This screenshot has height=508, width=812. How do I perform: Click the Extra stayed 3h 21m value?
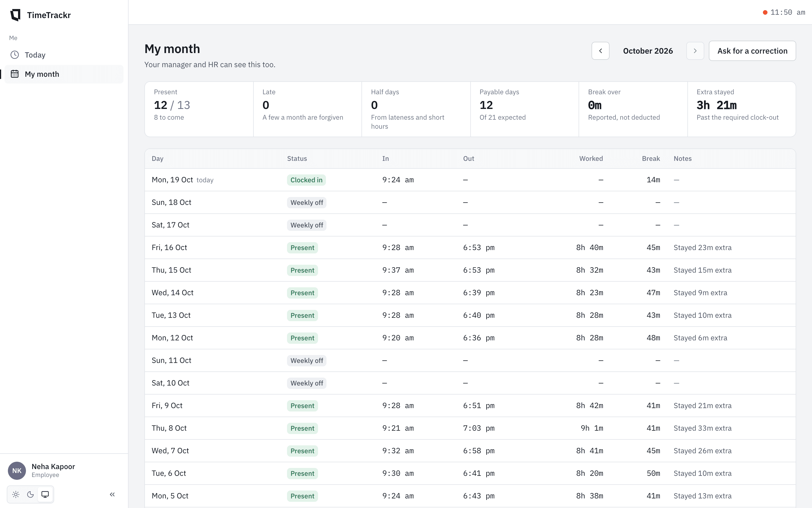716,105
